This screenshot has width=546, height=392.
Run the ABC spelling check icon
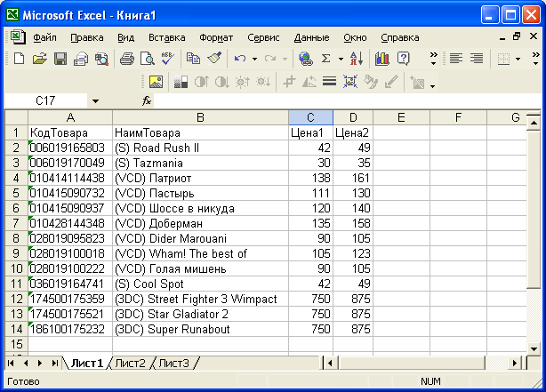tap(168, 59)
